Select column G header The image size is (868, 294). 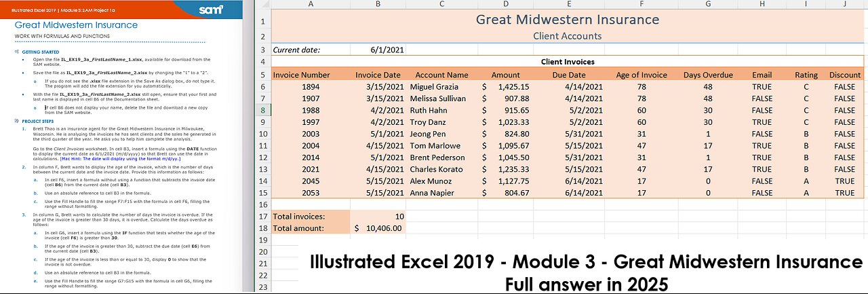tap(708, 4)
